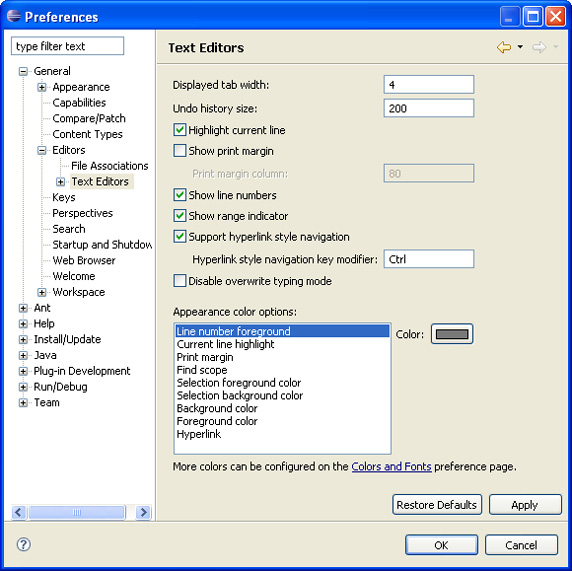Minimize the Preferences window

coord(510,16)
